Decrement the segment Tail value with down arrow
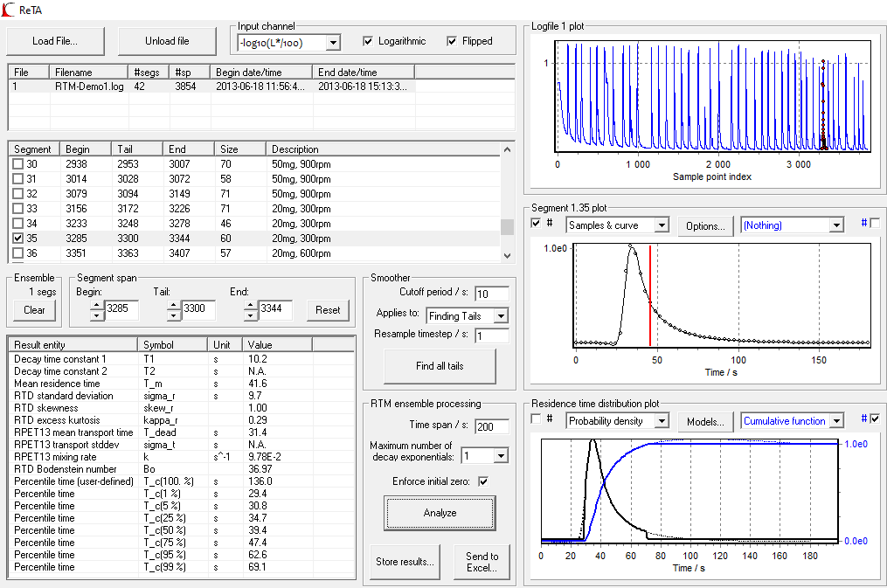This screenshot has width=887, height=588. click(x=174, y=315)
